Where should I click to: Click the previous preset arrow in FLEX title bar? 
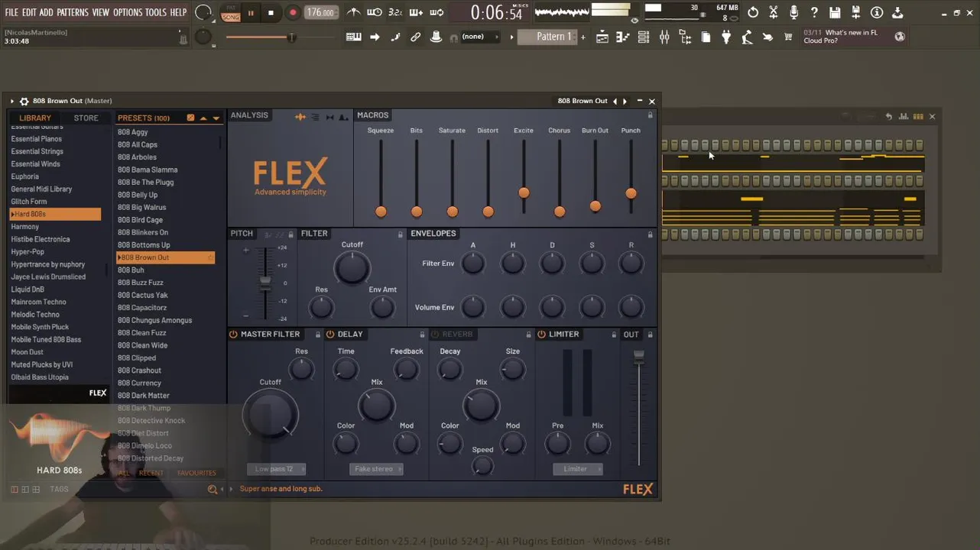coord(615,101)
